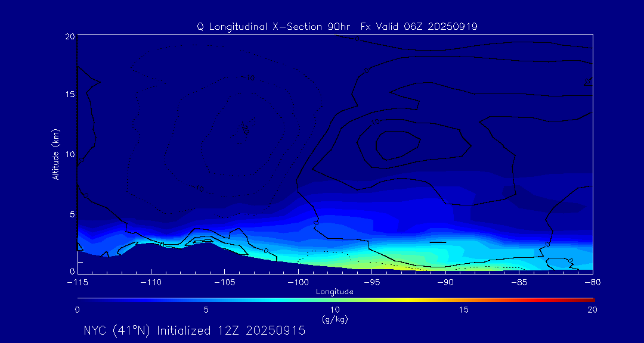Click the 0 tick on the altitude axis

72,271
